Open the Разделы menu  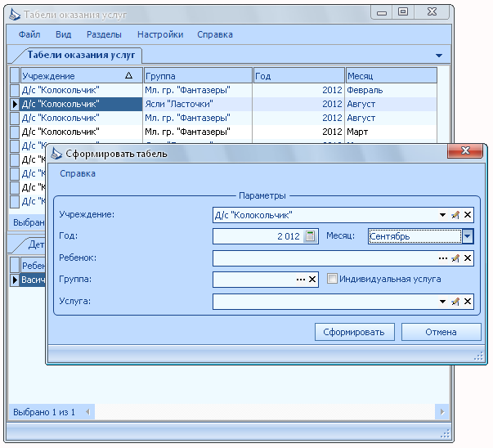click(104, 34)
